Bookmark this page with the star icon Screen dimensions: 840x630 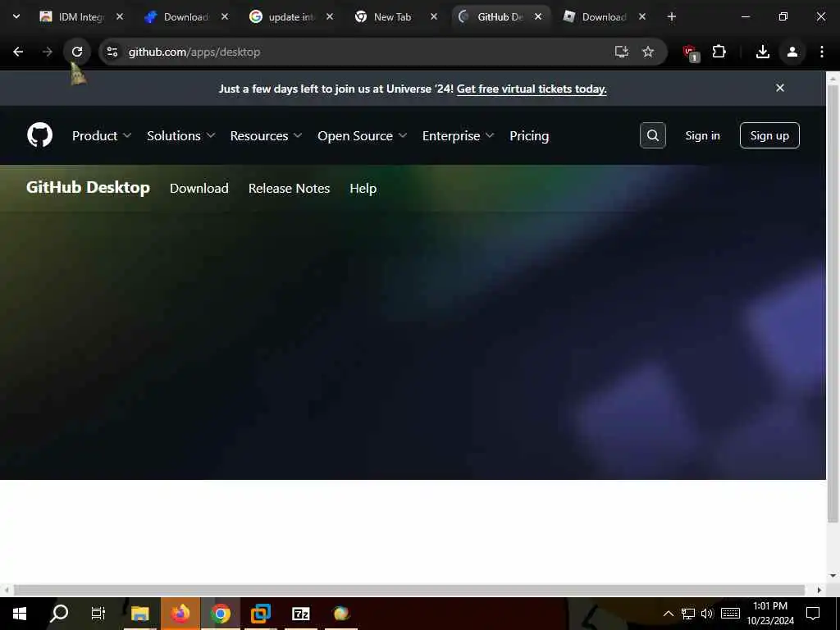(x=648, y=52)
